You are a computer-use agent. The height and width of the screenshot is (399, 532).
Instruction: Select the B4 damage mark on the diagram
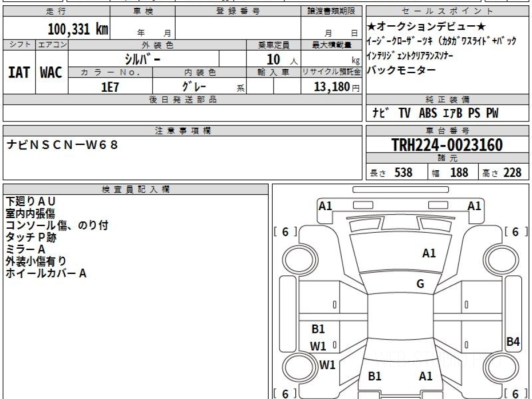[513, 341]
